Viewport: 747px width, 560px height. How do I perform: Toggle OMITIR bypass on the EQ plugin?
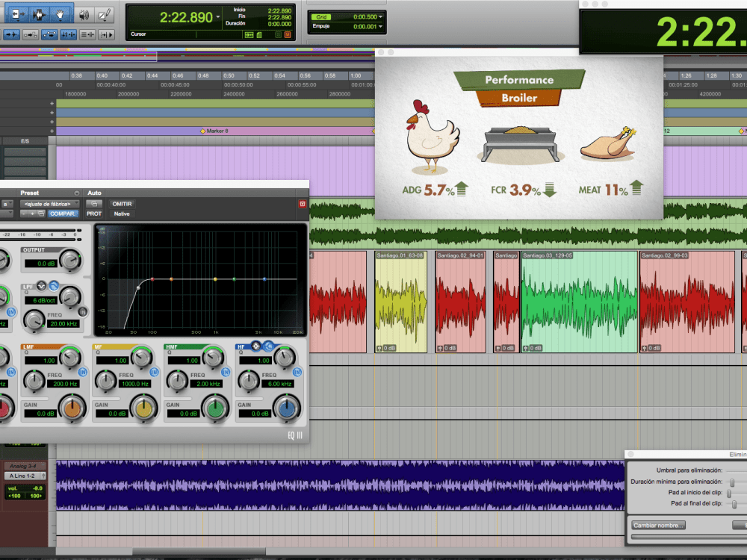pos(122,204)
